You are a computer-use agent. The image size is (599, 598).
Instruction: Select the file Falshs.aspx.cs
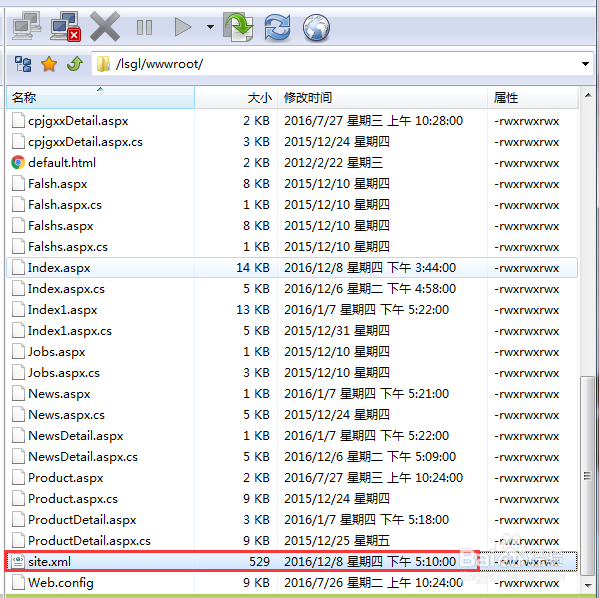pos(292,247)
